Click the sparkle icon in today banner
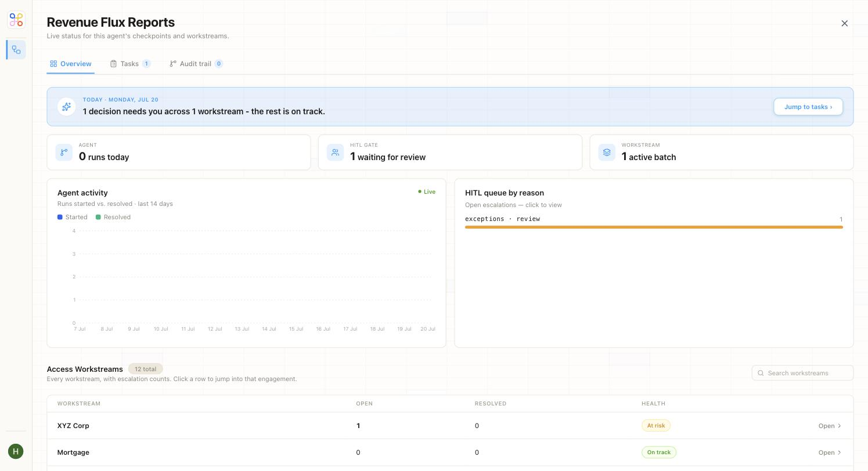 click(66, 107)
